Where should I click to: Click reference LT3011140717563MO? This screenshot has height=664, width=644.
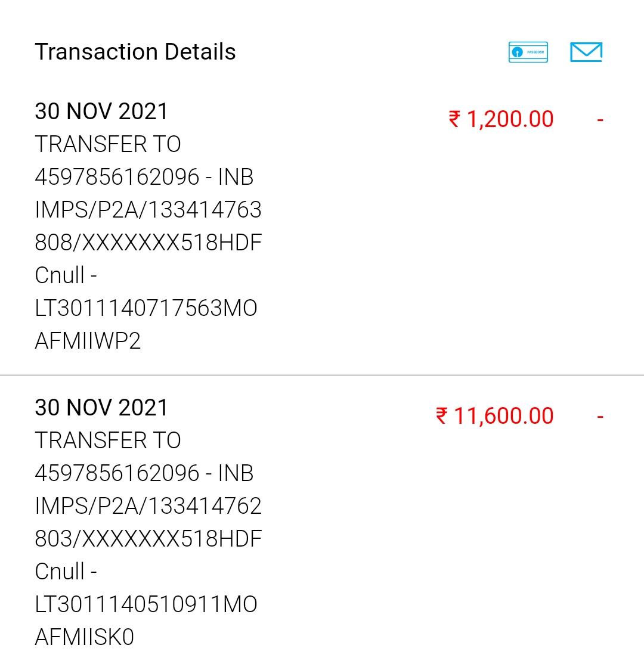pos(146,308)
